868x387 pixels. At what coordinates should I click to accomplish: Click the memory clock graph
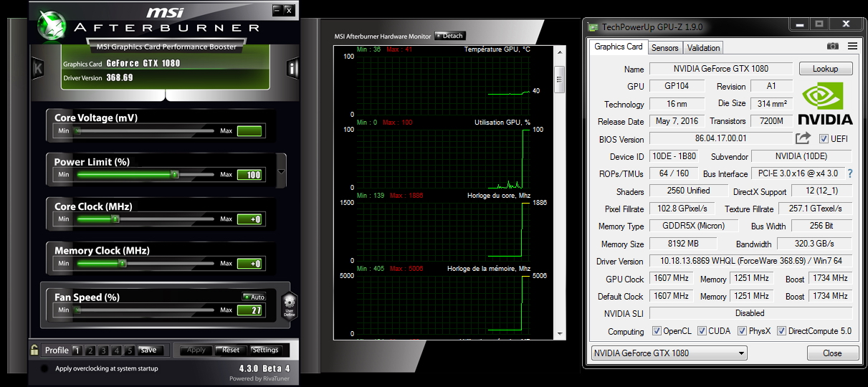click(x=443, y=305)
